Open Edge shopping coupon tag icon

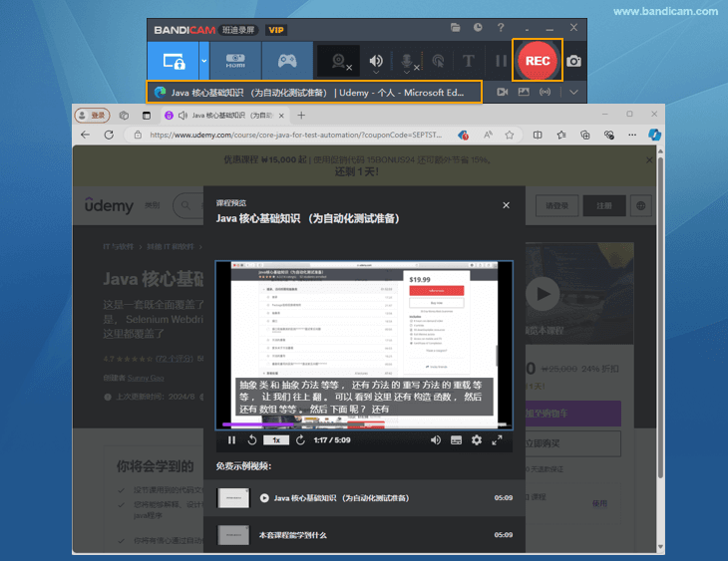click(463, 136)
